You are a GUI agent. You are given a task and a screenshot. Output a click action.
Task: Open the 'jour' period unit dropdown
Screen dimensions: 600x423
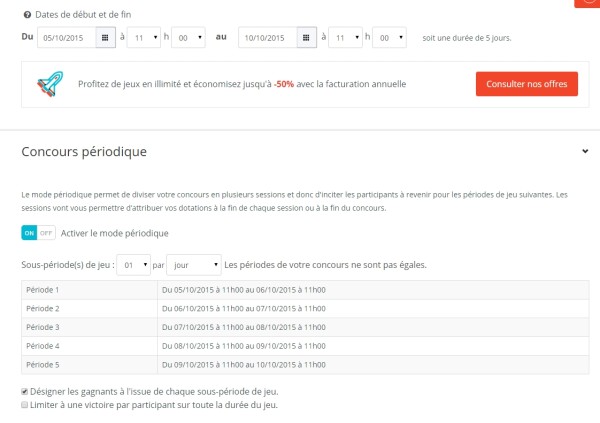pyautogui.click(x=193, y=265)
